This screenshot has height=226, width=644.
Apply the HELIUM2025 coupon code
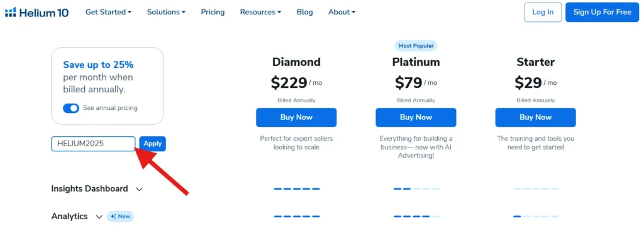[x=153, y=144]
